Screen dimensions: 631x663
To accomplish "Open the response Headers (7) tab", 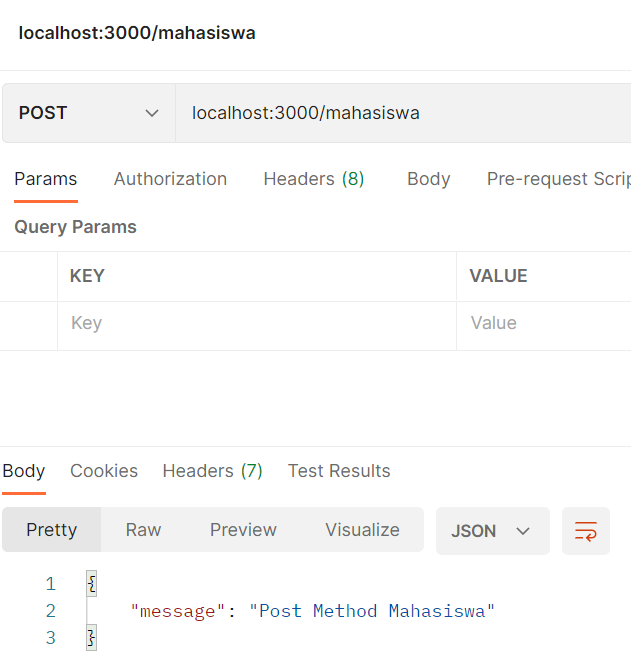I will click(x=212, y=471).
